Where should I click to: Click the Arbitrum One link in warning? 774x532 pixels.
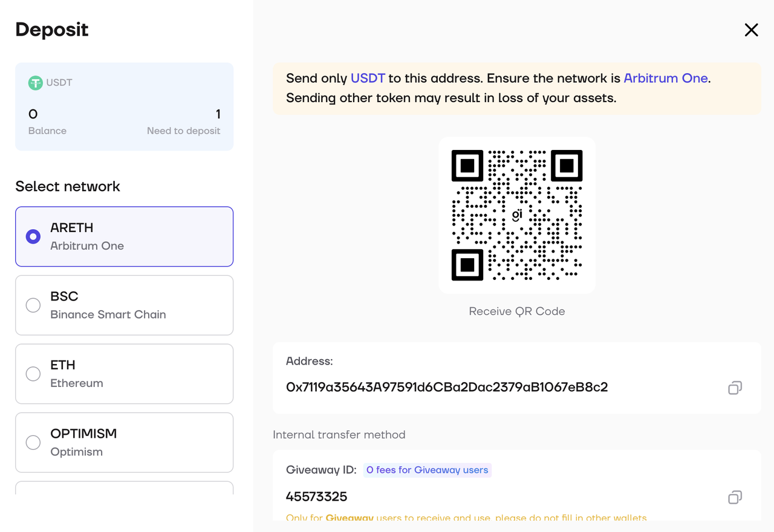pos(666,78)
